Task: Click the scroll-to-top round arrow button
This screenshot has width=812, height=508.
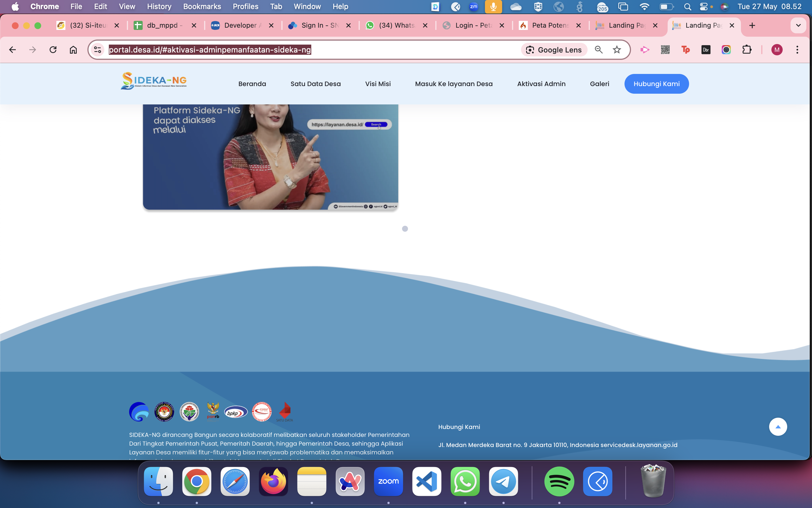Action: pyautogui.click(x=778, y=427)
